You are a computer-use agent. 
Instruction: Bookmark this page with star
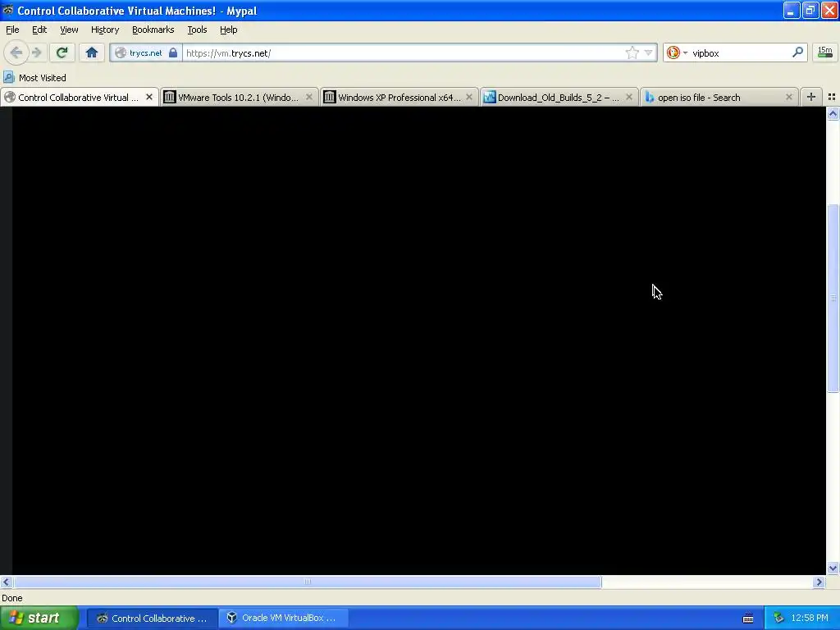(x=632, y=52)
